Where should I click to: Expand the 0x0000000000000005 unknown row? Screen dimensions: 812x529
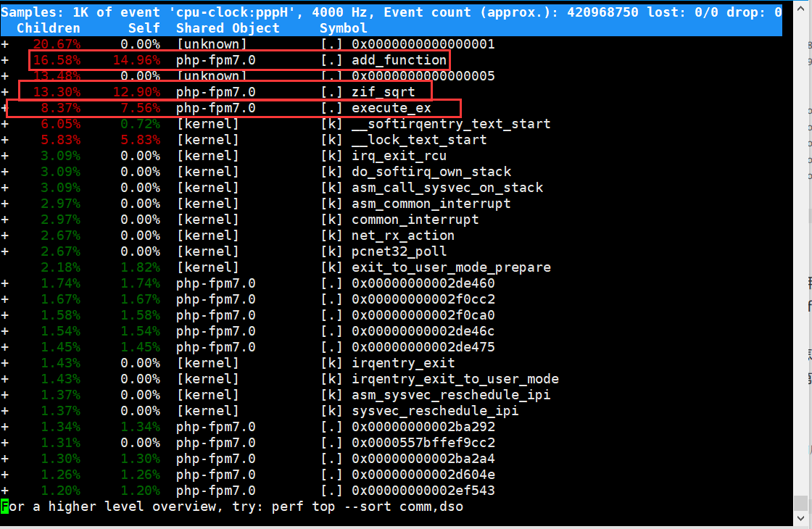tap(4, 76)
